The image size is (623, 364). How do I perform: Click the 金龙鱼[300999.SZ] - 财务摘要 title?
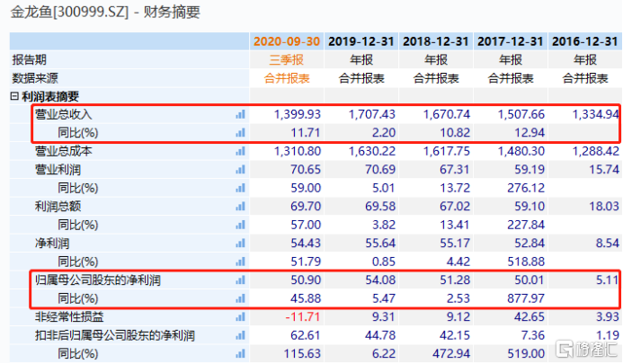(x=105, y=12)
